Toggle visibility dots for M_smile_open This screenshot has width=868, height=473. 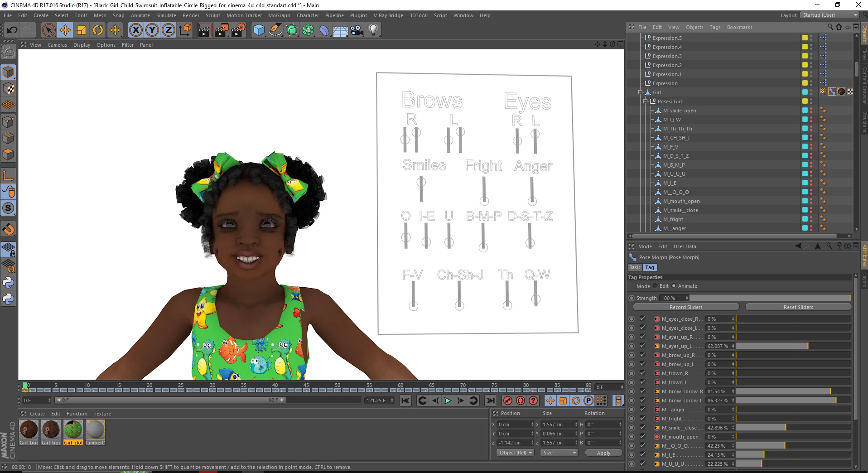coord(811,111)
